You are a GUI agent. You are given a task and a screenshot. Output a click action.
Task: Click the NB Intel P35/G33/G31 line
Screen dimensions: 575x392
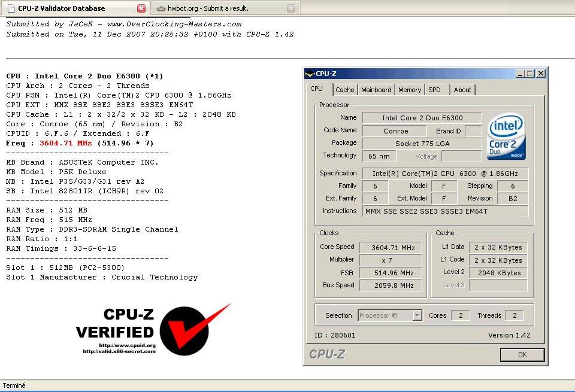(x=75, y=181)
